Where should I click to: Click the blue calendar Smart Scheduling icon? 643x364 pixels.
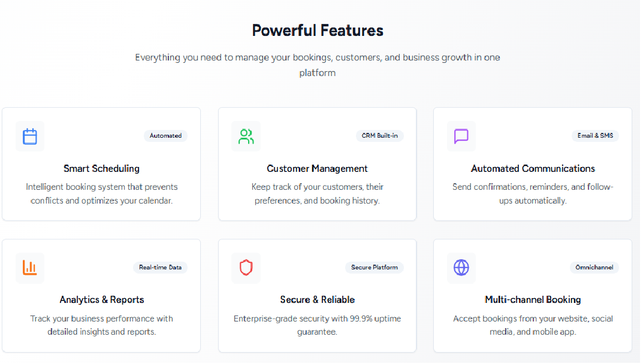coord(30,136)
